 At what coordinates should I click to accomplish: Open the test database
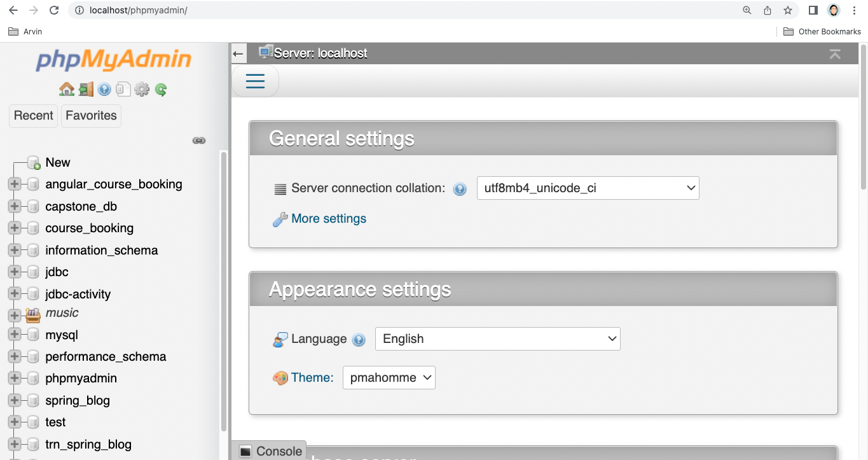point(55,422)
